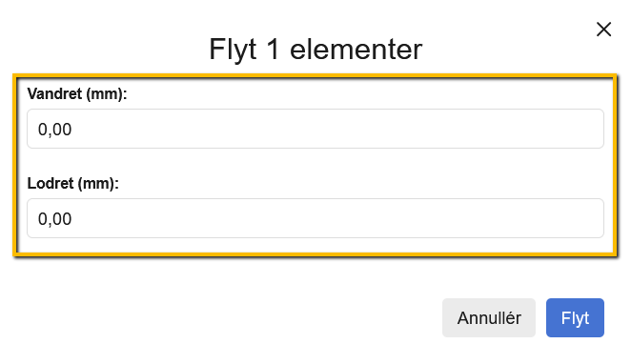Activate the second text box under Lodret

315,218
